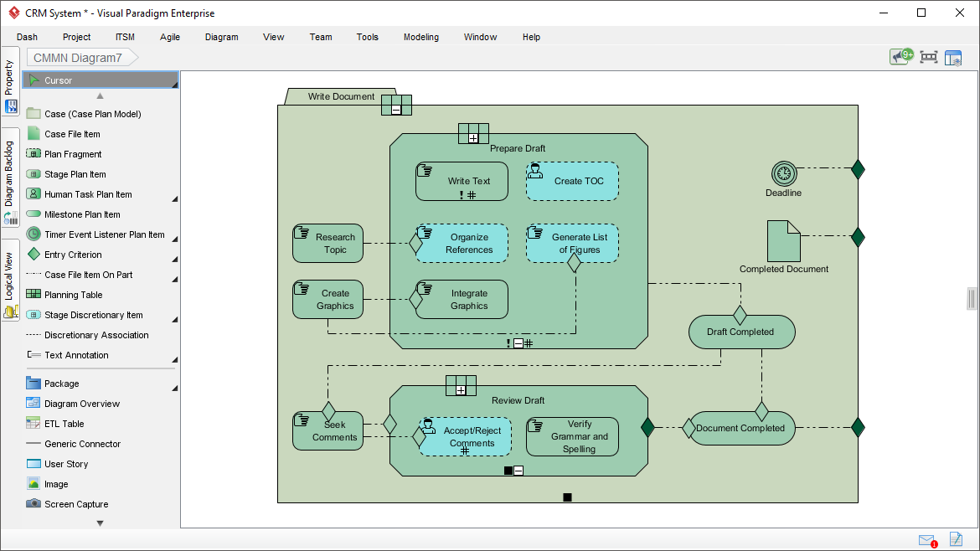Image resolution: width=980 pixels, height=551 pixels.
Task: Select the Draft Completed milestone
Action: (740, 332)
